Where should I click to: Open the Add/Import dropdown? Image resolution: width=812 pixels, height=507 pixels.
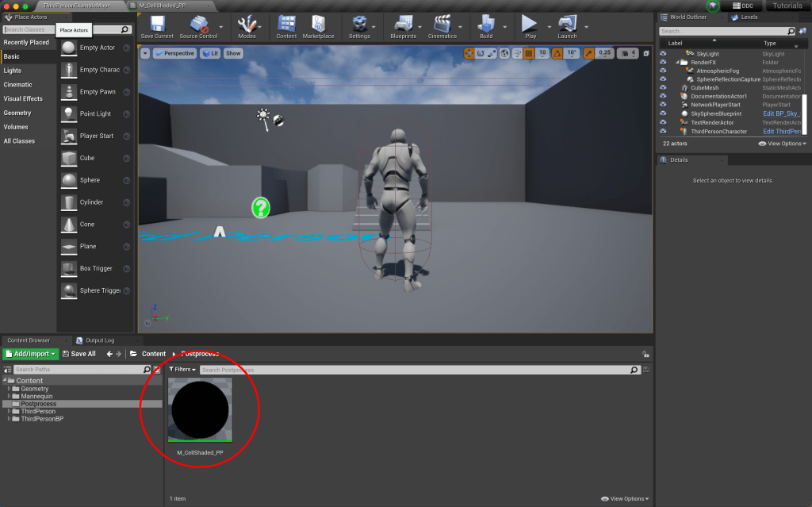click(31, 354)
